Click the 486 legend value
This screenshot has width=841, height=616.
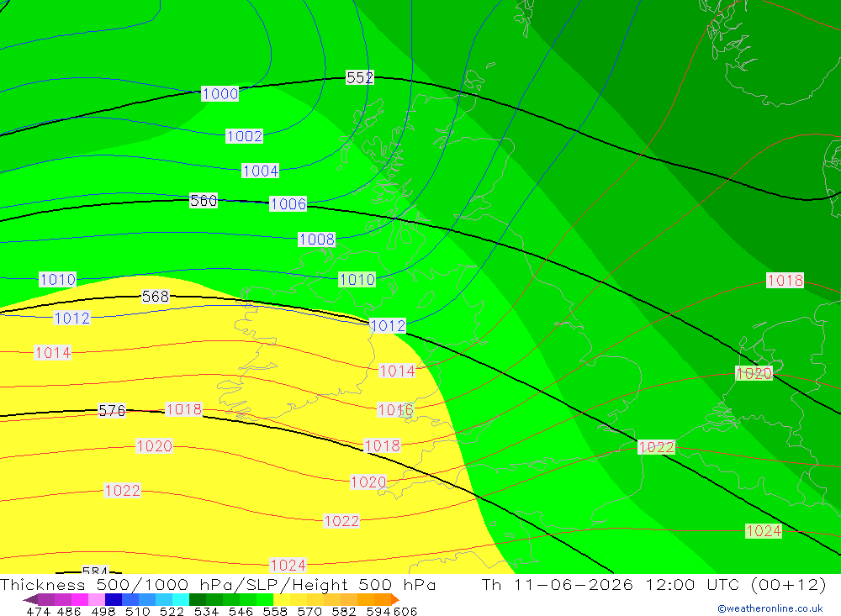(x=69, y=612)
